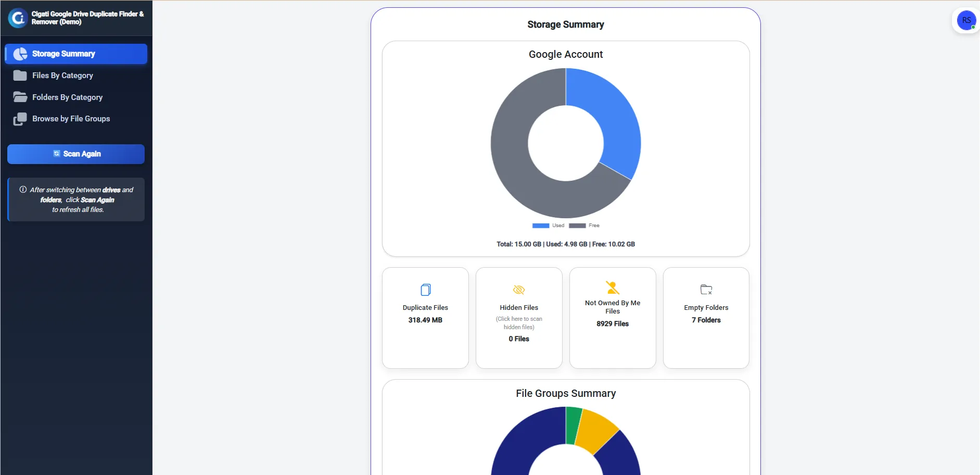
Task: Open the Storage Summary menu item
Action: coord(76,54)
